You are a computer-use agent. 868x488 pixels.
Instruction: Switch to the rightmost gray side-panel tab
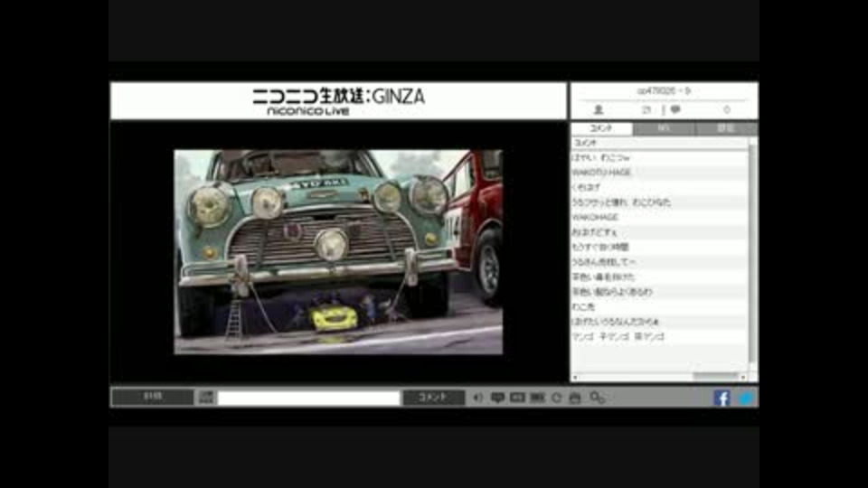coord(726,128)
